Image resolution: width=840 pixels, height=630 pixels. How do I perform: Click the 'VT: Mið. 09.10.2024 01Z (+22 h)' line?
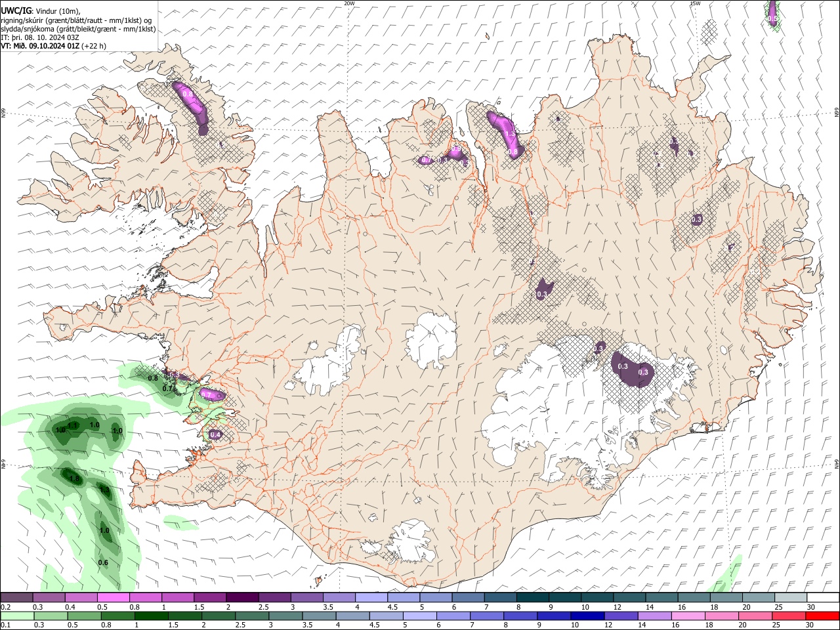[54, 46]
